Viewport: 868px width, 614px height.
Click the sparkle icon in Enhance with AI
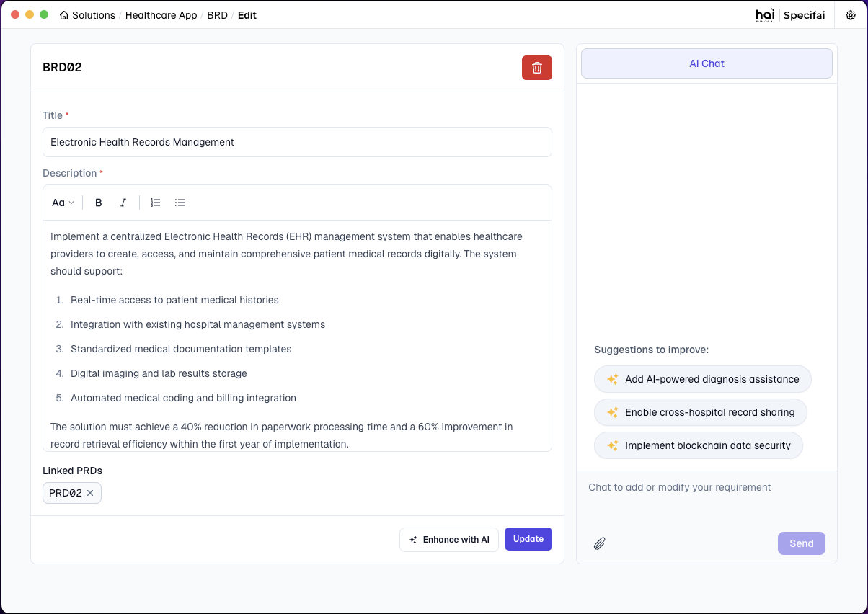[413, 540]
